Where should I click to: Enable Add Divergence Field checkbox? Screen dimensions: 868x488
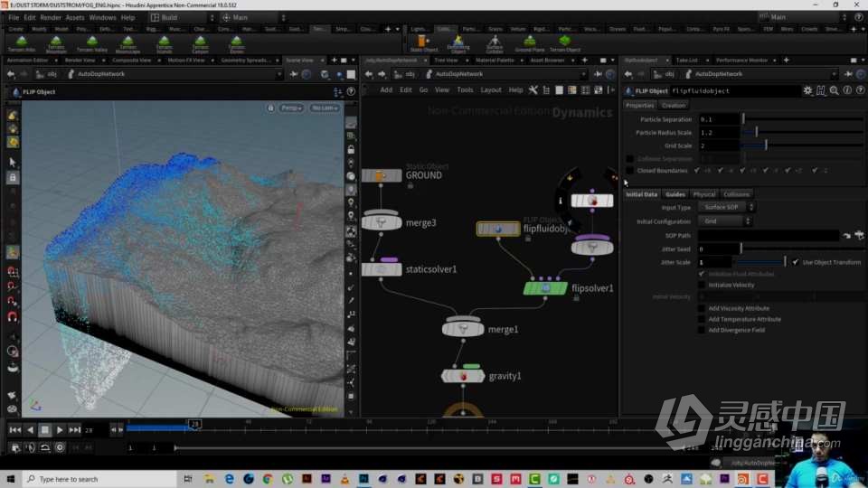702,331
